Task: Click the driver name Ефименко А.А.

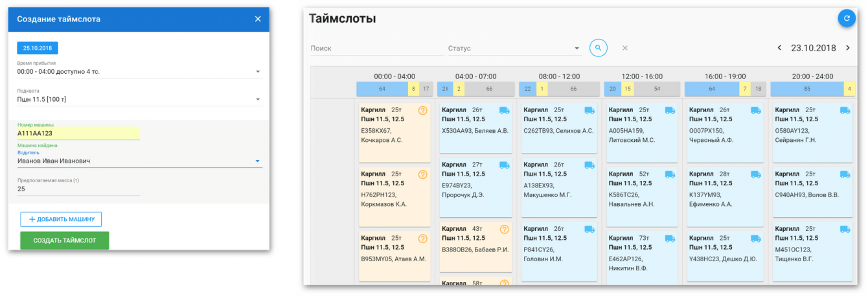Action: [711, 204]
